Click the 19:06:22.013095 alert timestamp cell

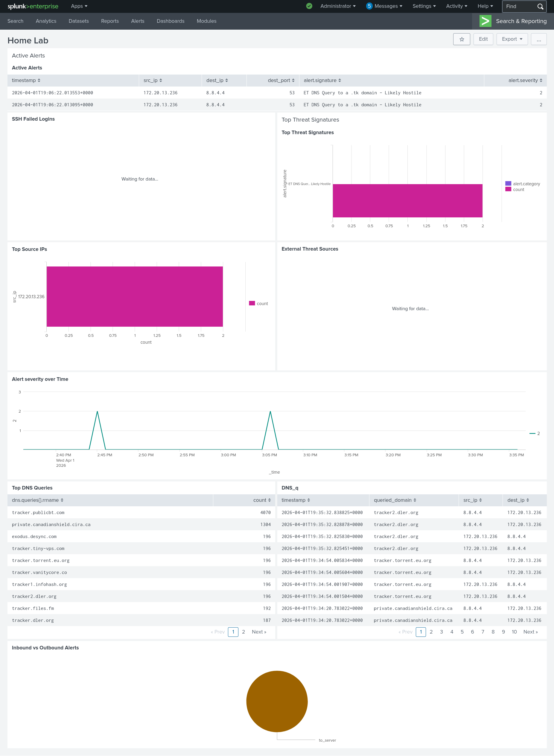tap(52, 105)
